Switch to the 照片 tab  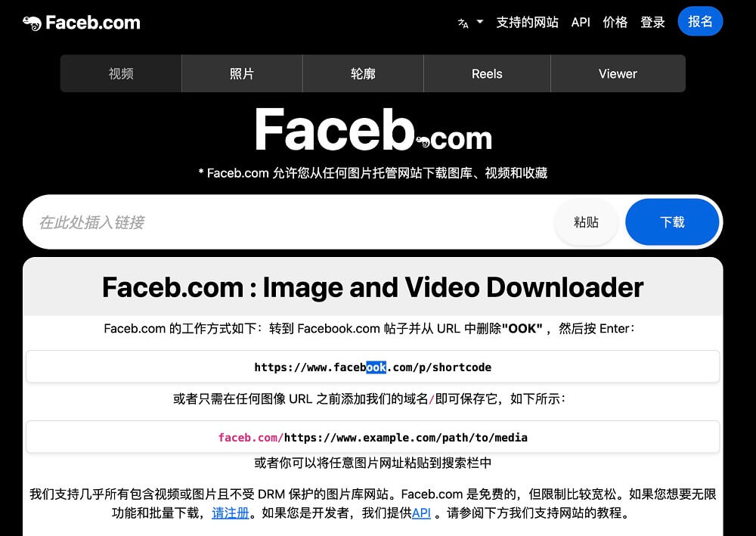tap(242, 73)
